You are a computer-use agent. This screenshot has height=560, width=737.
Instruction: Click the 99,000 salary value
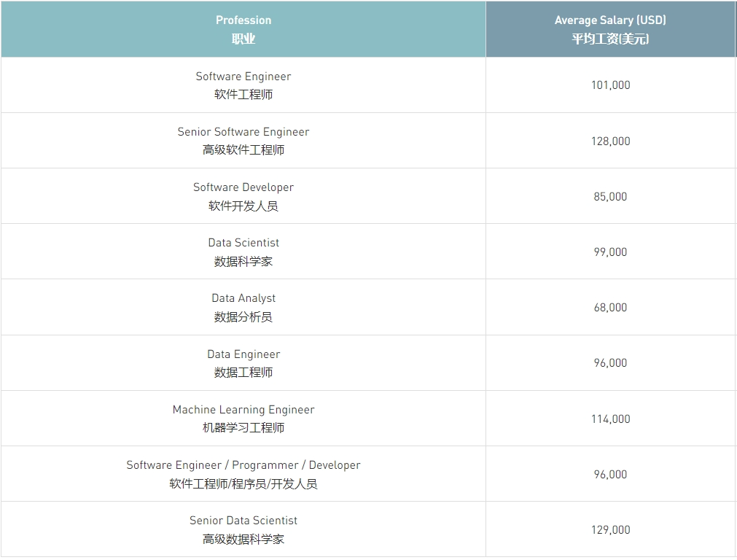tap(611, 252)
